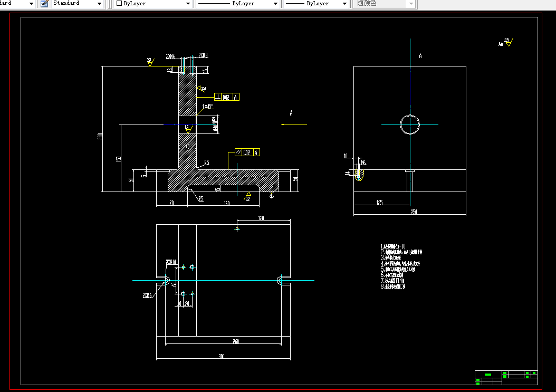Select the 125 dimension below side view
The image size is (556, 392).
pos(379,202)
